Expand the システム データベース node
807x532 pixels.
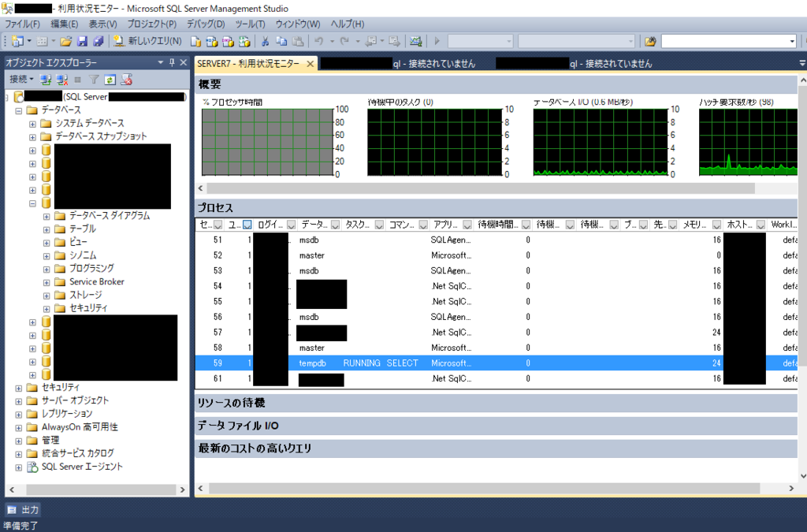click(x=32, y=124)
